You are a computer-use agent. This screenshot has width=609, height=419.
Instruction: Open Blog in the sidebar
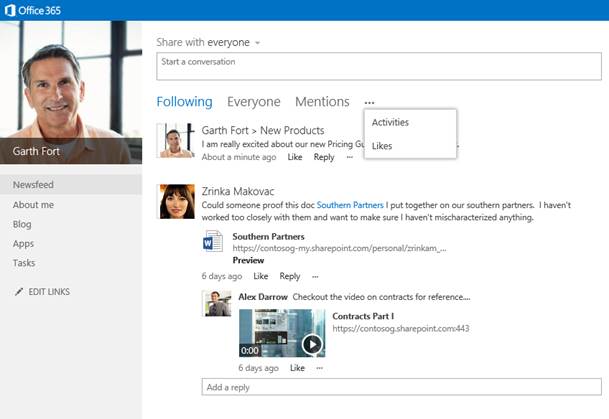point(22,224)
